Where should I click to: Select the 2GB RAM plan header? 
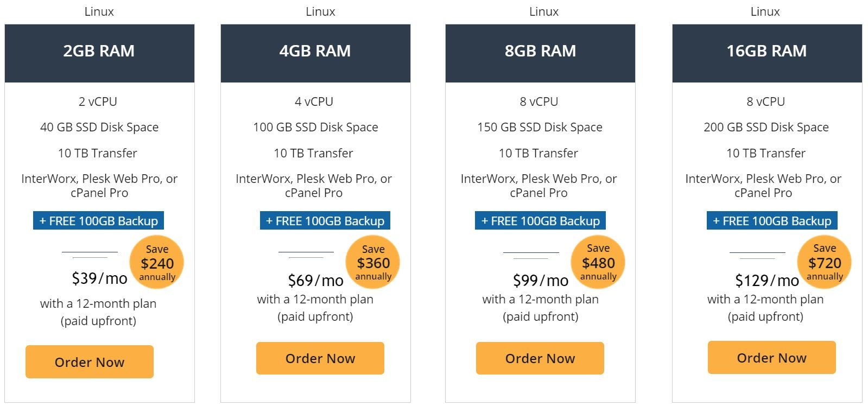pyautogui.click(x=99, y=53)
